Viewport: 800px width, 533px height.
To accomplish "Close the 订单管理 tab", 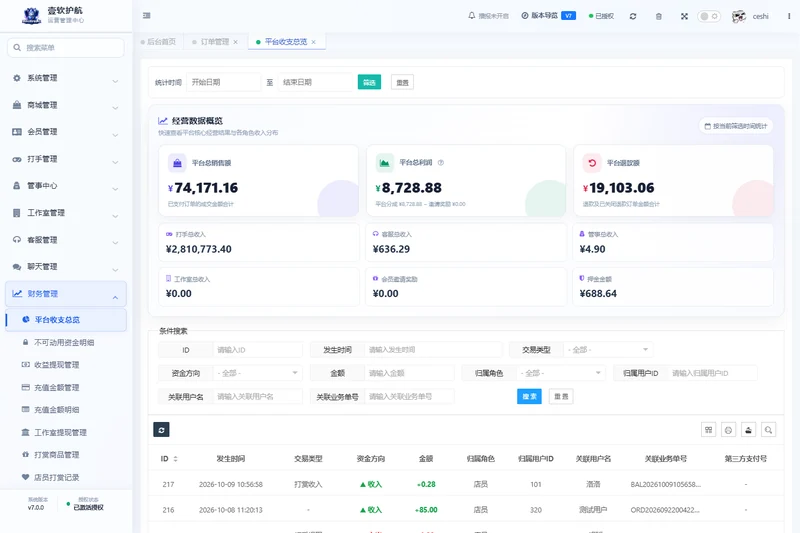I will point(235,42).
